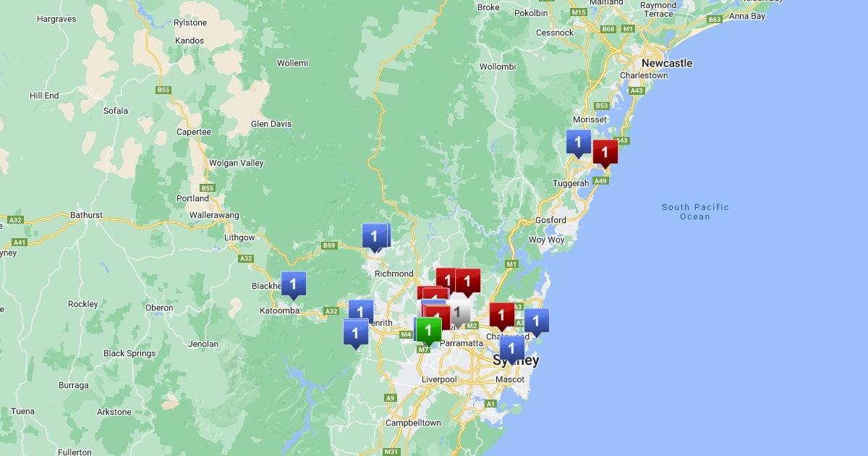Click the Liverpool label
Screen dimensions: 868x456
[440, 379]
